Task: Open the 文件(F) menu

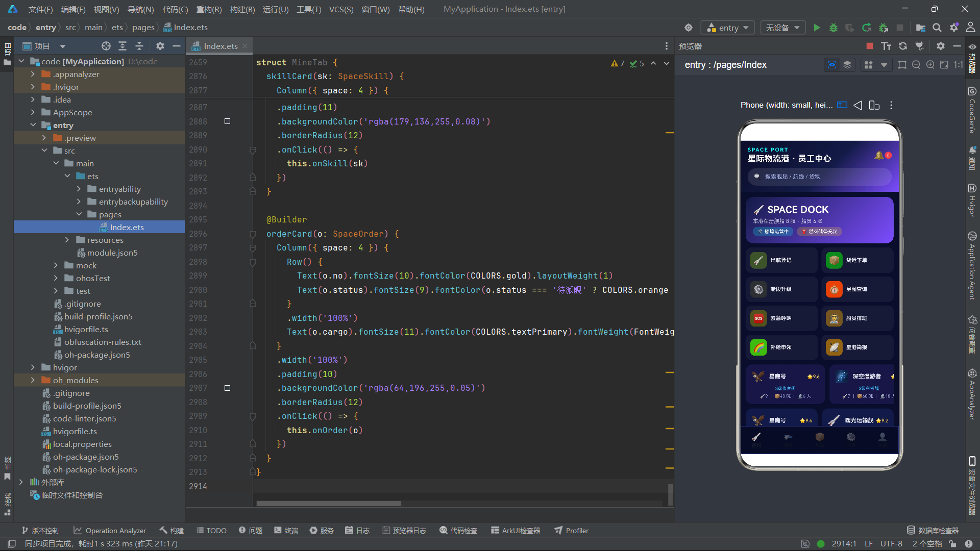Action: coord(40,9)
